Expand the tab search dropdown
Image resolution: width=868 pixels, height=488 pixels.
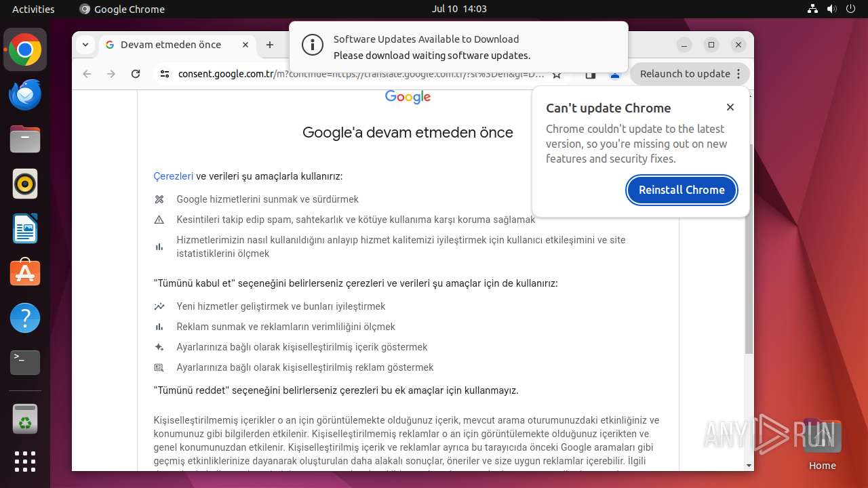click(x=85, y=45)
